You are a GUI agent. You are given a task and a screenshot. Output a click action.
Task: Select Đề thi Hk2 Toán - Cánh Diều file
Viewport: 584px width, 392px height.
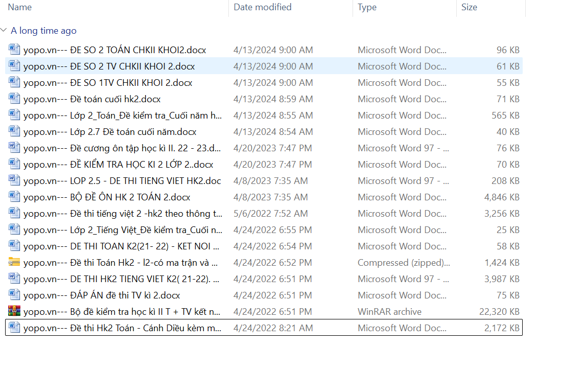pyautogui.click(x=123, y=328)
